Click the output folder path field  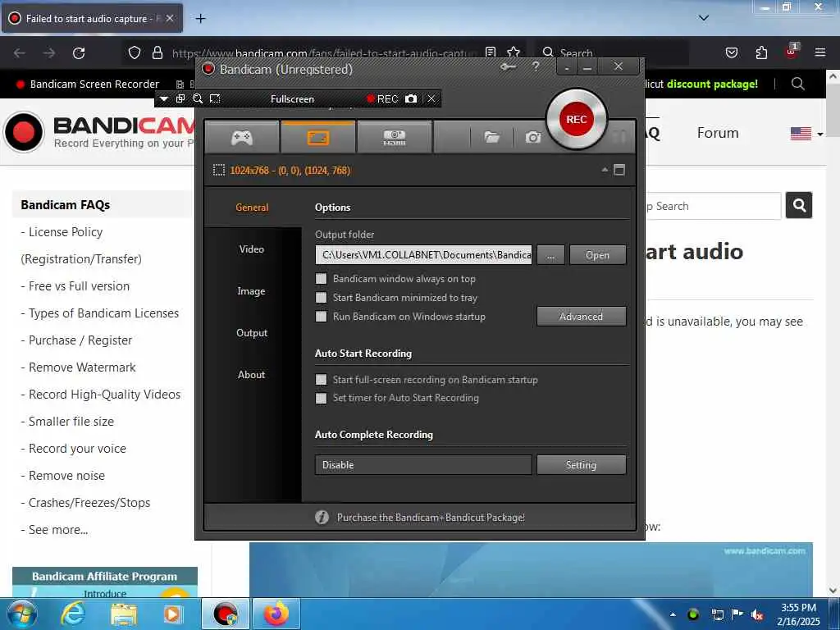click(x=424, y=255)
